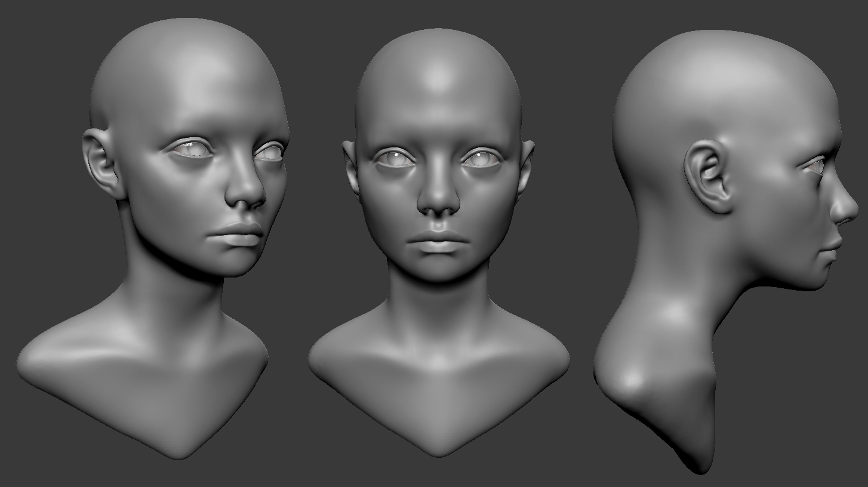Select the side profile head sculpt
This screenshot has width=868, height=487.
tap(725, 251)
